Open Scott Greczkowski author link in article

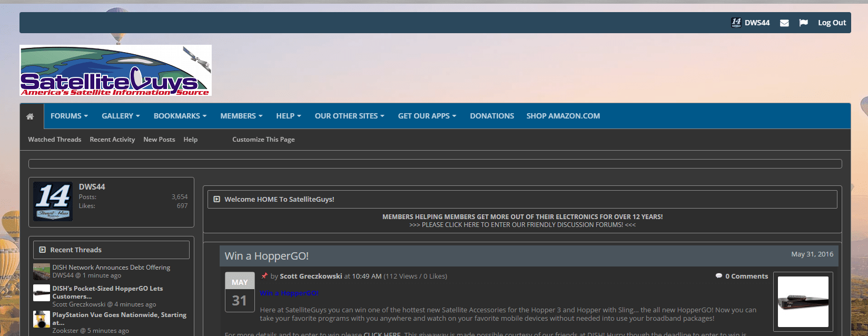[x=311, y=276]
